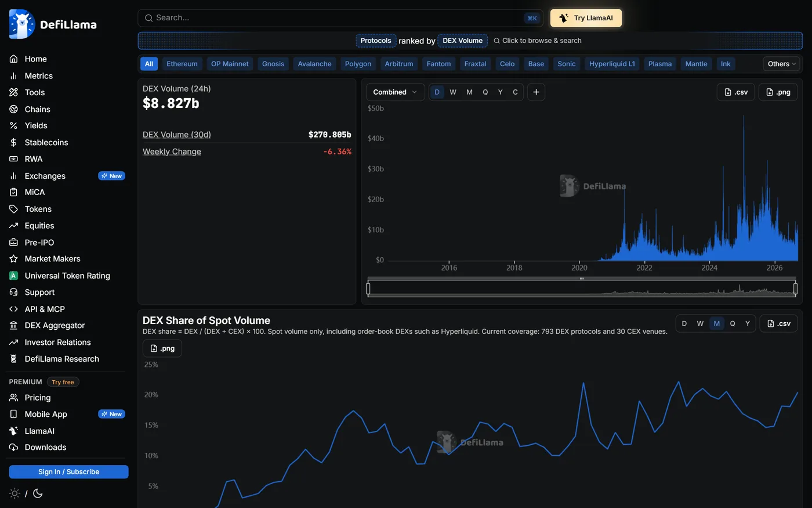This screenshot has width=812, height=508.
Task: Click the LlamaAI sidebar icon
Action: 13,431
